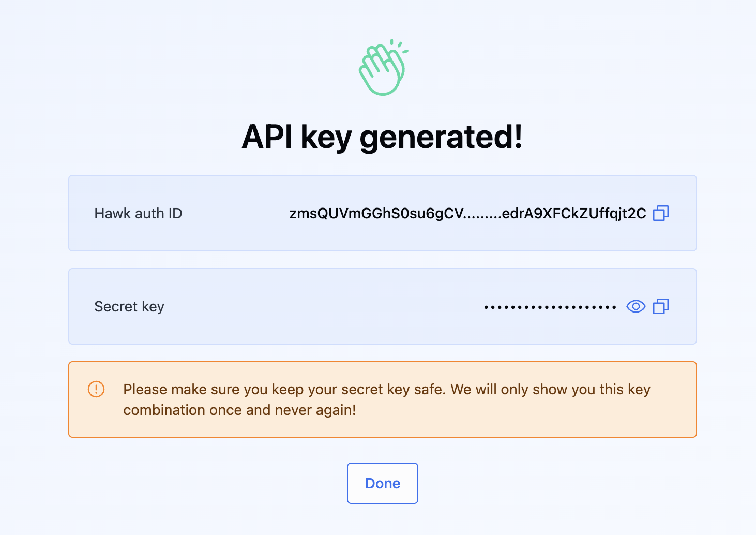Copy the Hawk auth ID value
Viewport: 756px width, 535px height.
661,213
